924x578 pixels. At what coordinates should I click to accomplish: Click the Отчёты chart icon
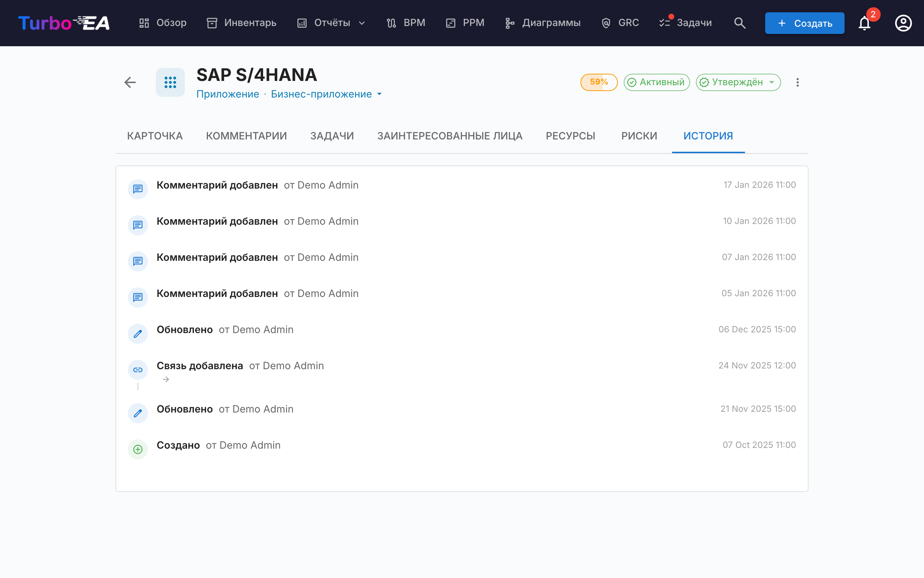coord(302,23)
